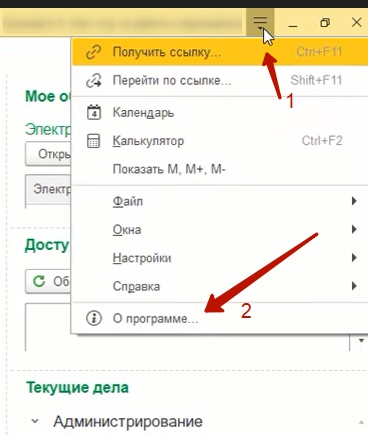Click the green refresh icon in the background form
Viewport: 368px width, 435px height.
[x=39, y=281]
